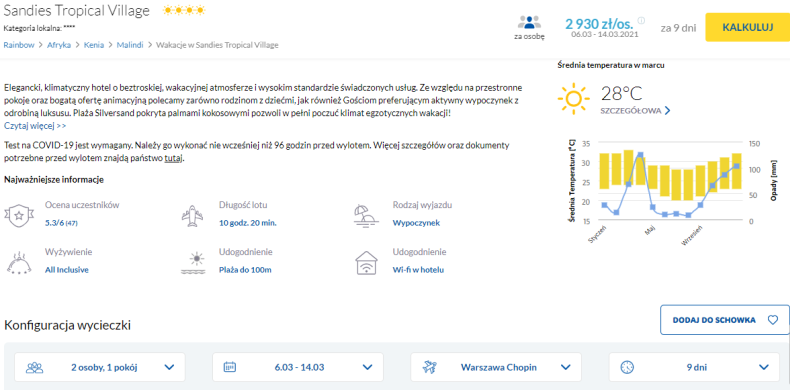The image size is (790, 390).
Task: Go to Rainbow breadcrumb link
Action: point(19,45)
